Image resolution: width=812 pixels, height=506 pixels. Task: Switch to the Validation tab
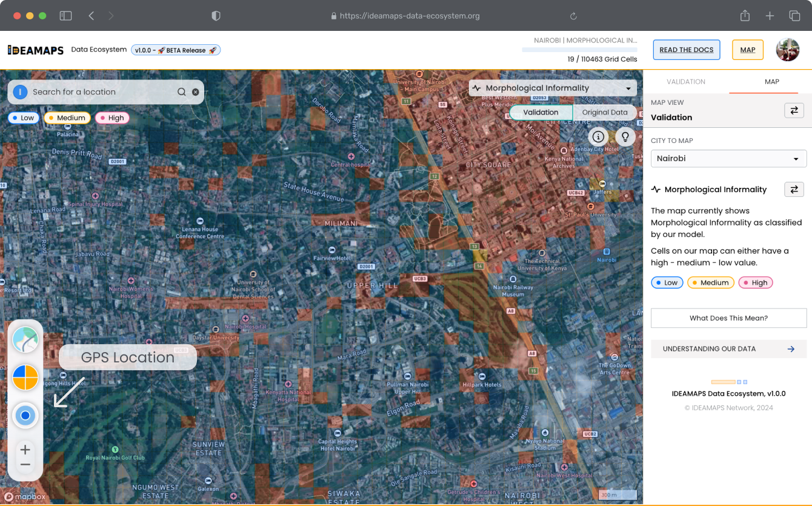click(685, 82)
